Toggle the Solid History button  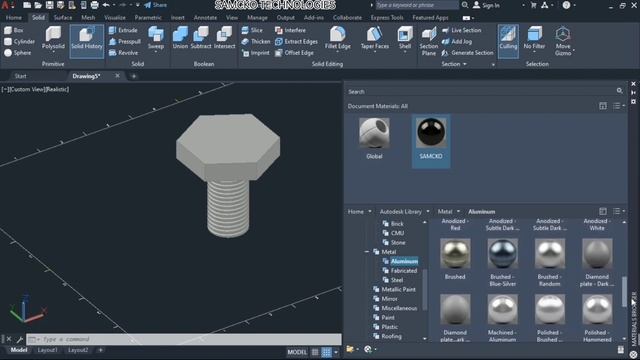point(87,41)
